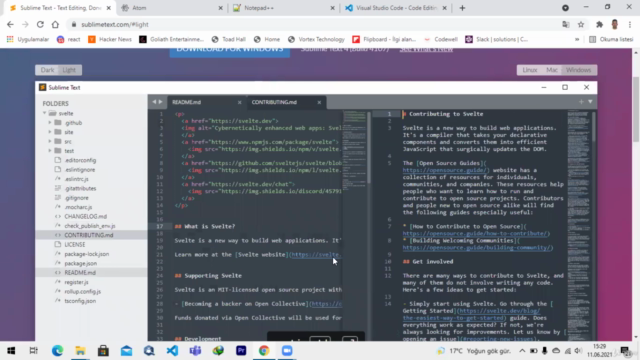Open the tab list dropdown arrow in editor
Screen dimensions: 640x360
pos(590,102)
